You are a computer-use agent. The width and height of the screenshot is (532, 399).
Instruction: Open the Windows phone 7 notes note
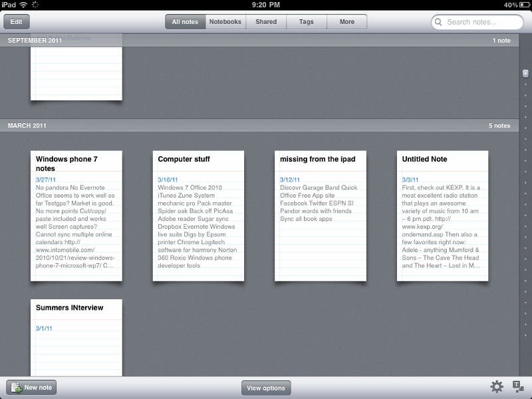click(x=76, y=215)
